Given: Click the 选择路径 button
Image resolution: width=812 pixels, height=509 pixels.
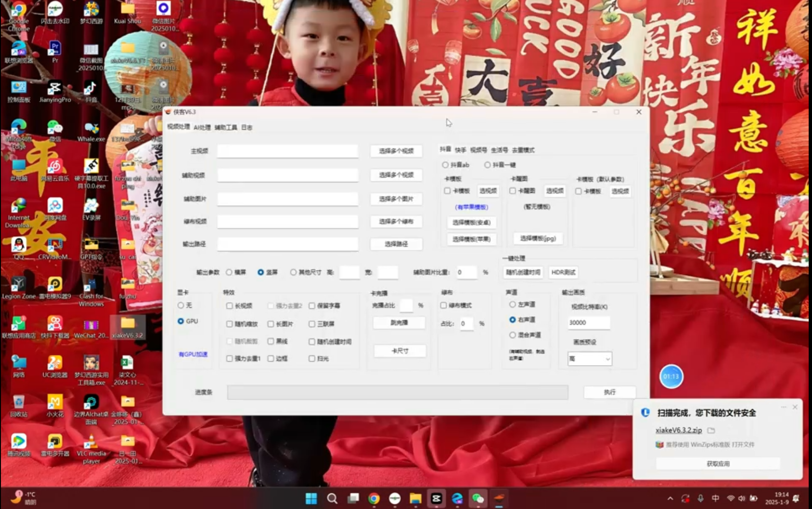Looking at the screenshot, I should click(396, 244).
